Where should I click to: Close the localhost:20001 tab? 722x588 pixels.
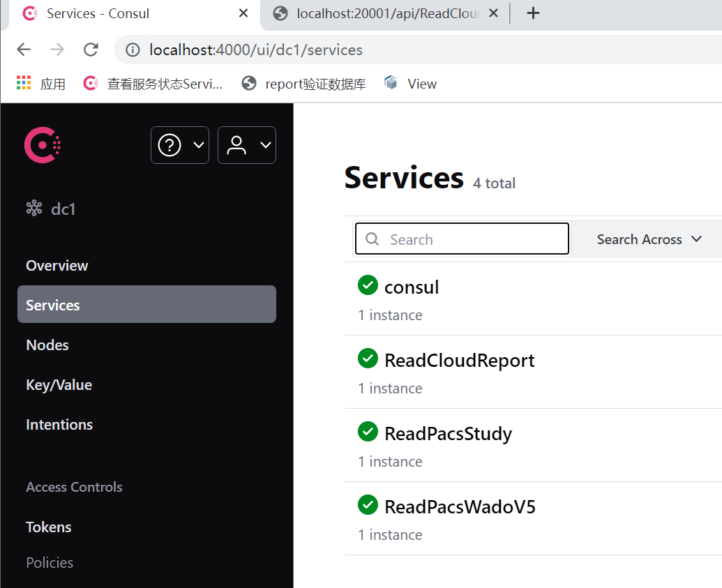[493, 13]
